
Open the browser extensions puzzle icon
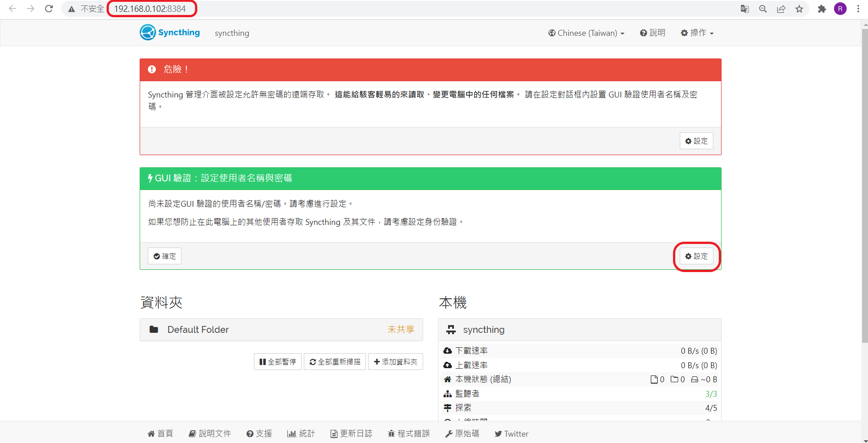(x=822, y=9)
